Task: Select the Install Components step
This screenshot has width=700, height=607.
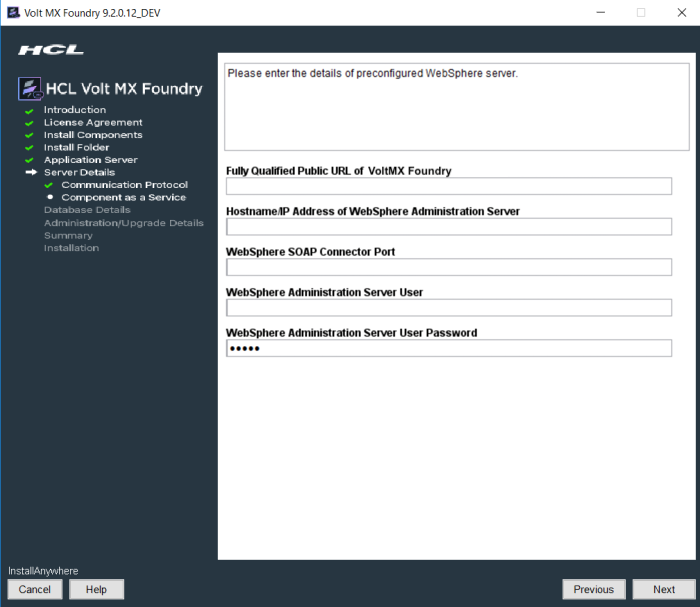Action: coord(93,135)
